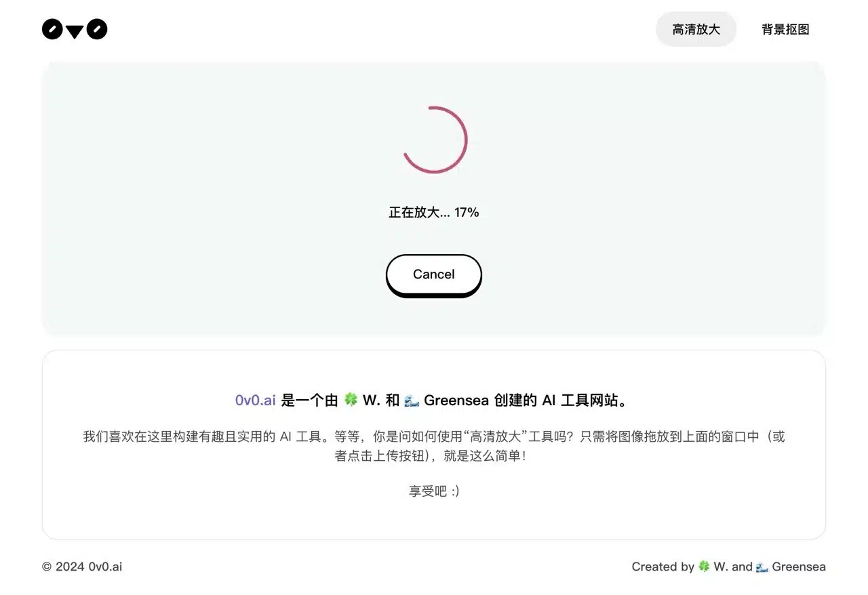Click the wave emoji in the footer
Image resolution: width=868 pixels, height=595 pixels.
pyautogui.click(x=762, y=567)
